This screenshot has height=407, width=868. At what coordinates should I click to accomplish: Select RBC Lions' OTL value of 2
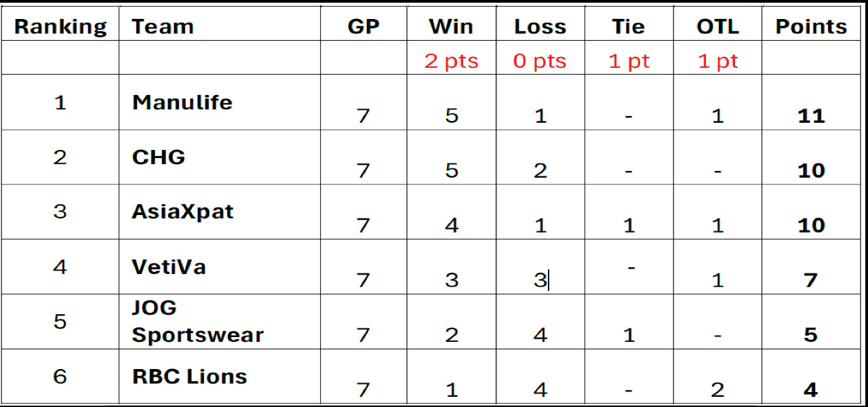717,390
